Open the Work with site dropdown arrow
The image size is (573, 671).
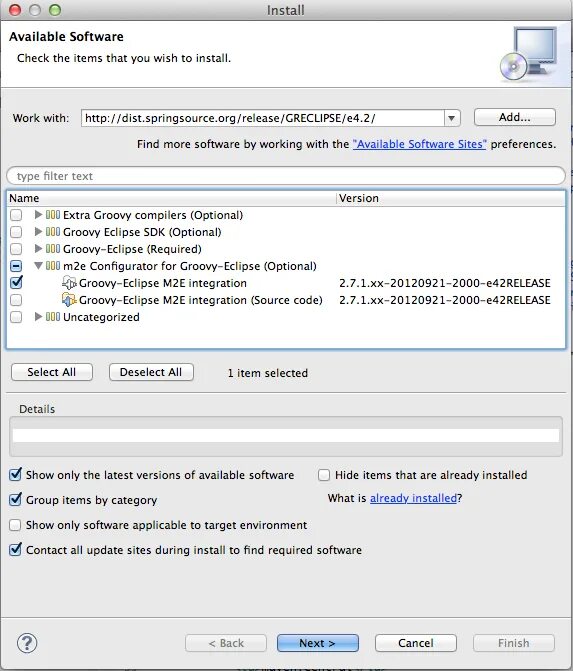coord(452,118)
